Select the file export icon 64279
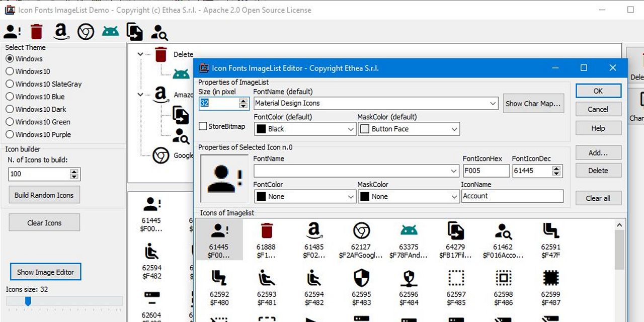Screen dimensions: 644x322 pyautogui.click(x=455, y=231)
